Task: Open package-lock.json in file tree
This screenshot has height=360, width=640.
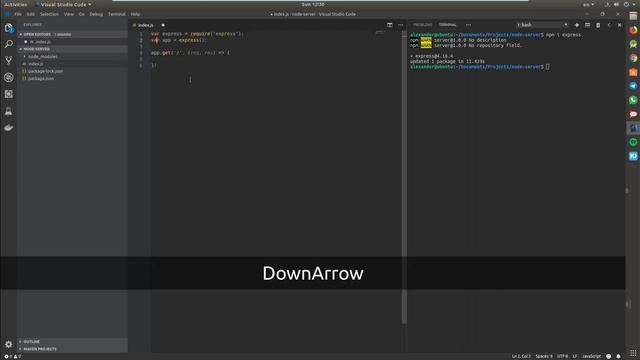Action: pyautogui.click(x=72, y=71)
